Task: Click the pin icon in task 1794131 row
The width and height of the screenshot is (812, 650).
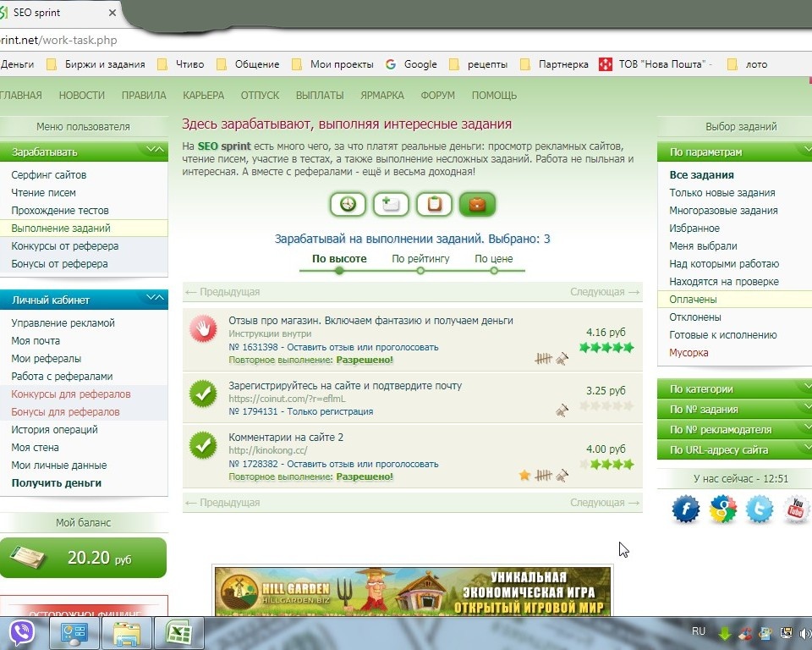Action: [562, 410]
